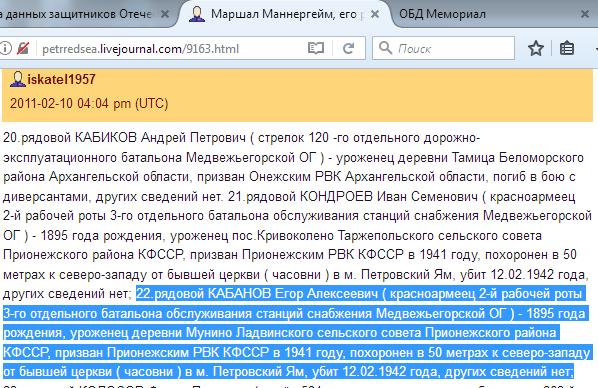
Task: Open comment permalink dated 2011-02-10 04:04 pm
Action: [x=89, y=103]
